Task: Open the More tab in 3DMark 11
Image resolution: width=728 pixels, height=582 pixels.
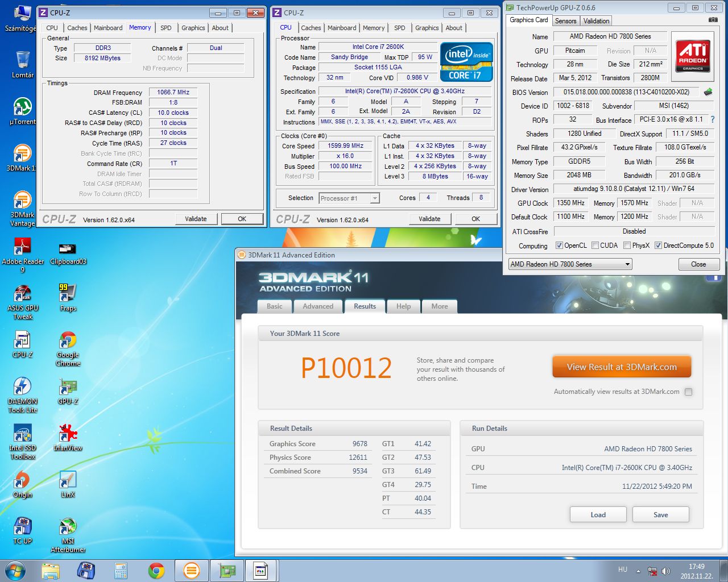Action: click(x=439, y=306)
